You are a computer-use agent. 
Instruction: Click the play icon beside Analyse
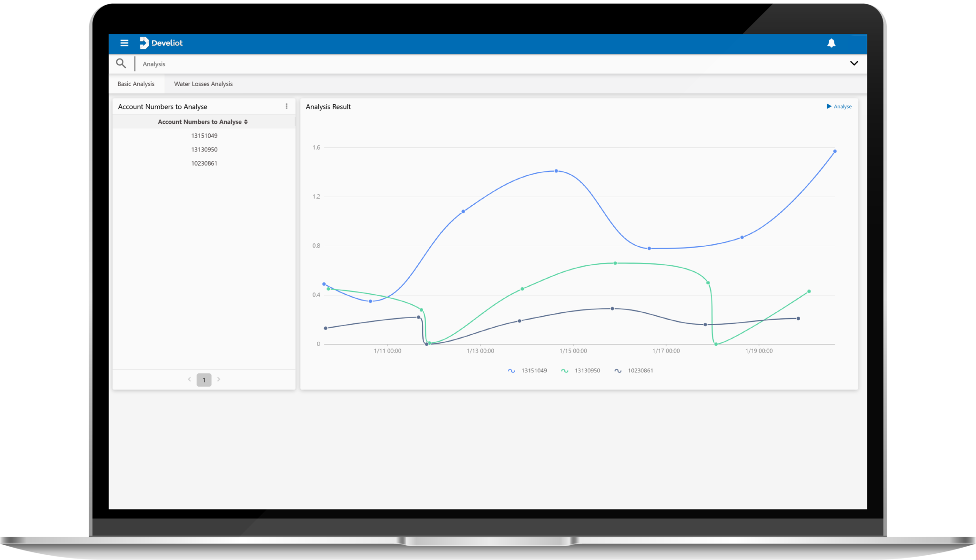(829, 106)
